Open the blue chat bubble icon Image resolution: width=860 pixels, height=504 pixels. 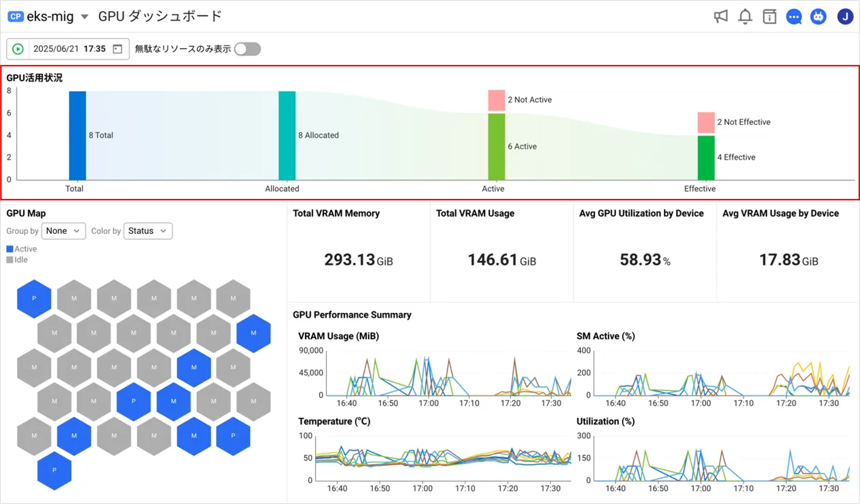[x=794, y=16]
